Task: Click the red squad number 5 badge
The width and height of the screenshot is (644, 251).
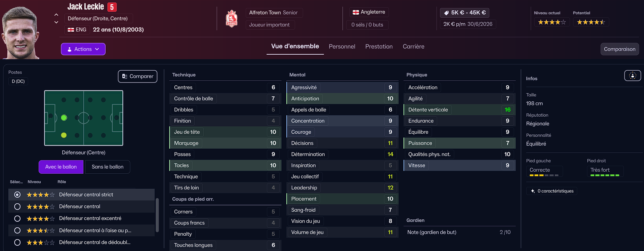Action: tap(112, 7)
